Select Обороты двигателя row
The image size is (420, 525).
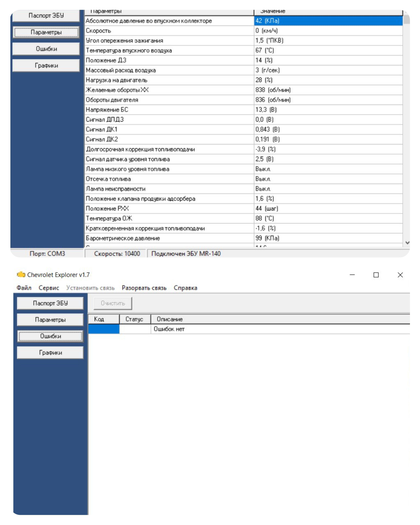(244, 100)
